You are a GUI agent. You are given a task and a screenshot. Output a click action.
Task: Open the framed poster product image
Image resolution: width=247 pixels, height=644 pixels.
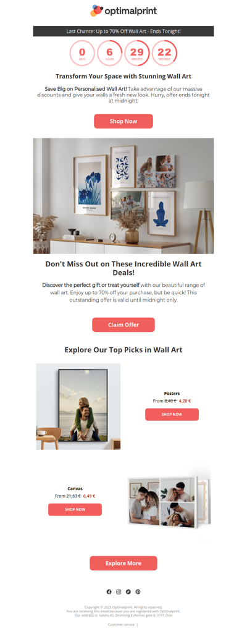78,406
